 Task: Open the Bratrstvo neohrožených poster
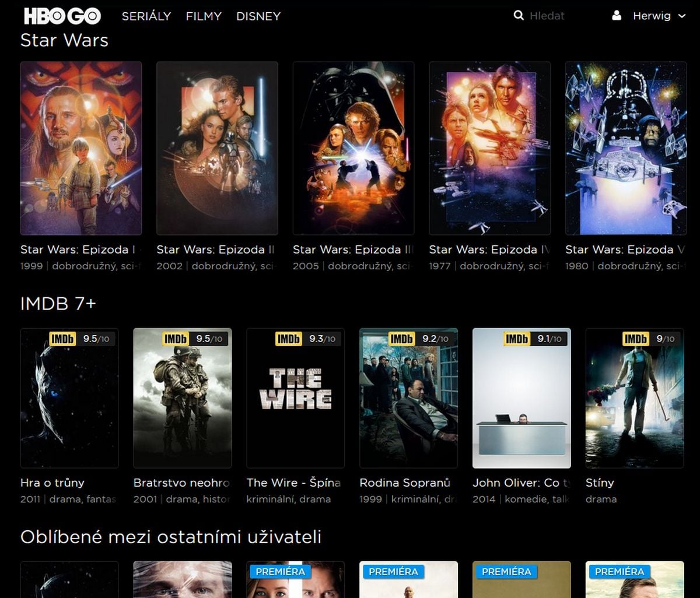pos(183,398)
